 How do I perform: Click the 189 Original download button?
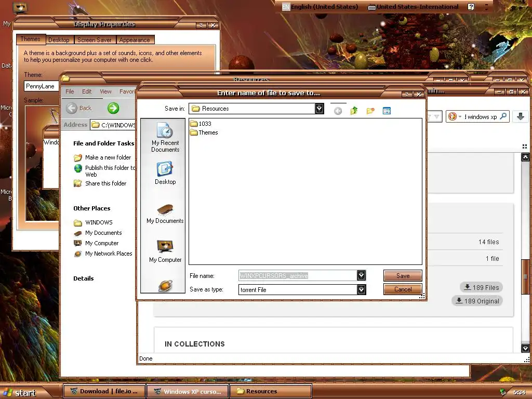click(477, 301)
